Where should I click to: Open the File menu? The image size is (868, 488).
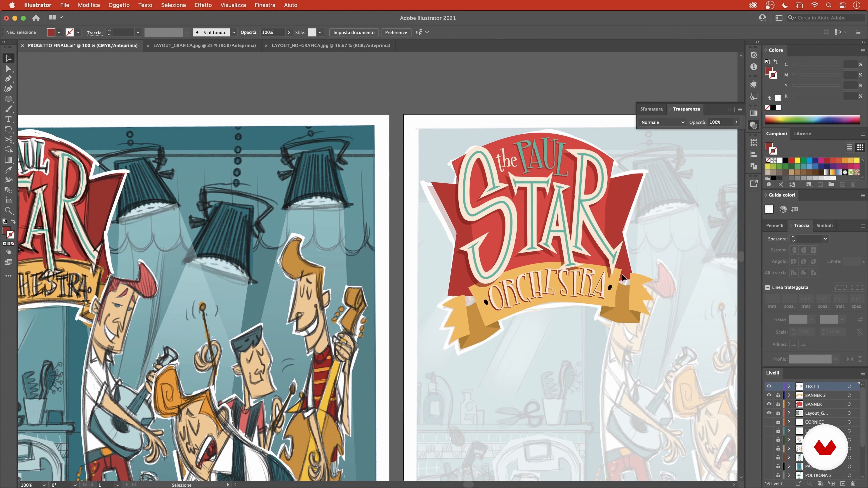pyautogui.click(x=64, y=5)
